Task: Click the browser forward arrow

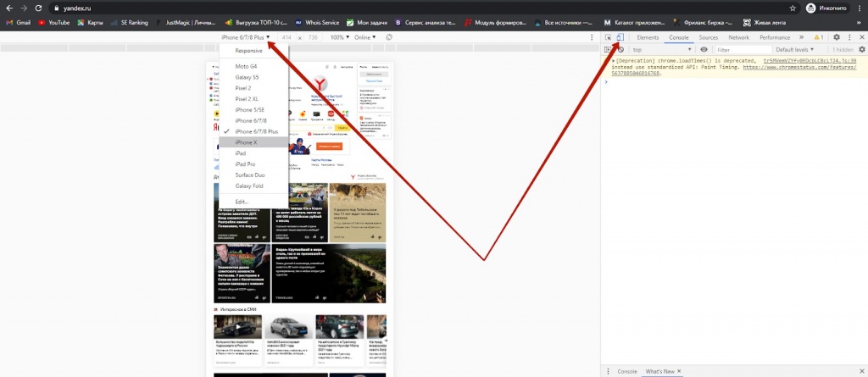Action: pos(24,8)
